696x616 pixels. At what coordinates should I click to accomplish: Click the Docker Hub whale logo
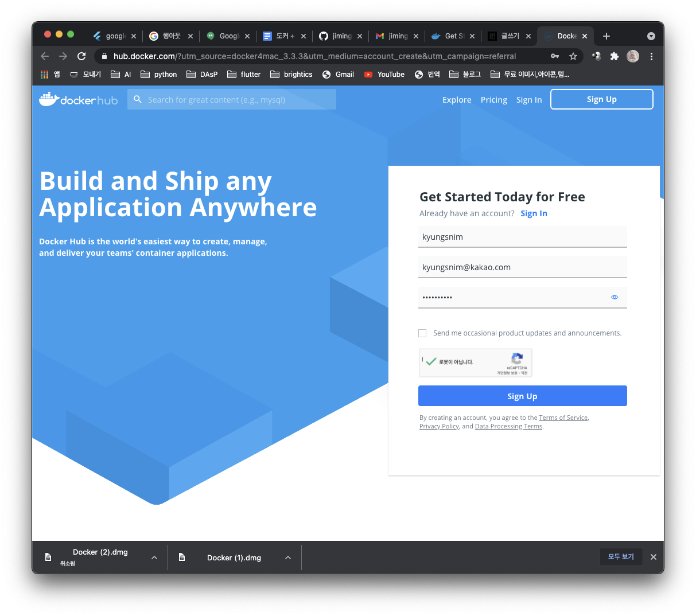[x=78, y=99]
